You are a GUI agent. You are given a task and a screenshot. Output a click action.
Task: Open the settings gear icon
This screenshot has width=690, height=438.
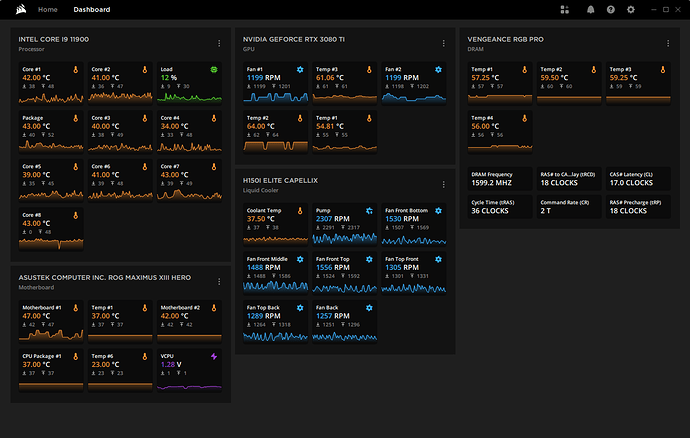(x=631, y=10)
